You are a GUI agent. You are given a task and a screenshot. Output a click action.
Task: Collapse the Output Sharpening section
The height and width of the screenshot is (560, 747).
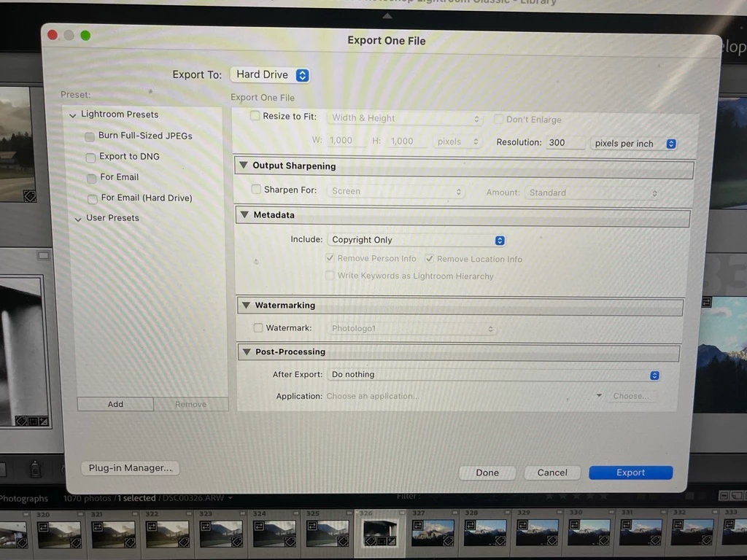(244, 166)
